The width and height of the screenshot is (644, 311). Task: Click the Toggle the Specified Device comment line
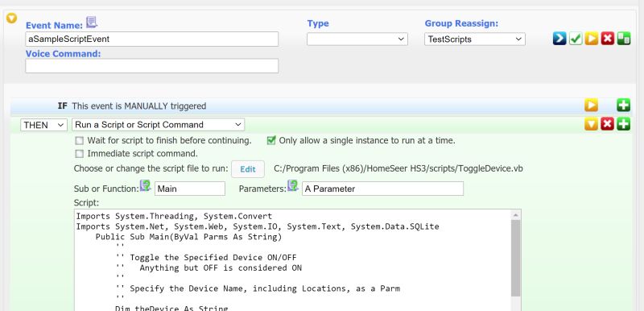206,258
